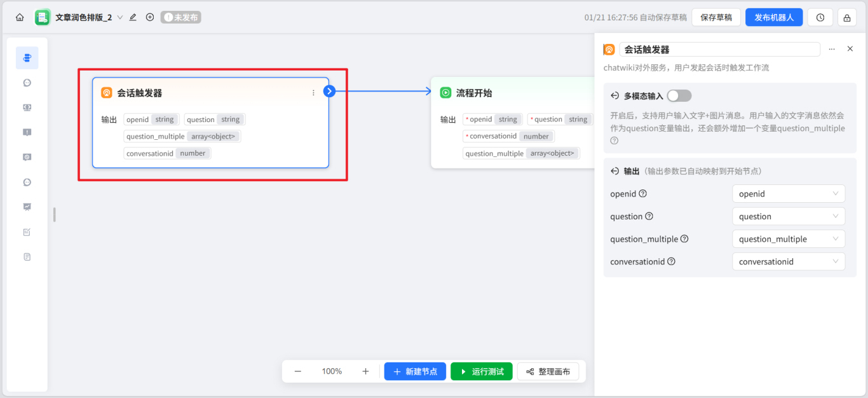The height and width of the screenshot is (398, 868).
Task: Click the zoom out minus control
Action: tap(297, 371)
